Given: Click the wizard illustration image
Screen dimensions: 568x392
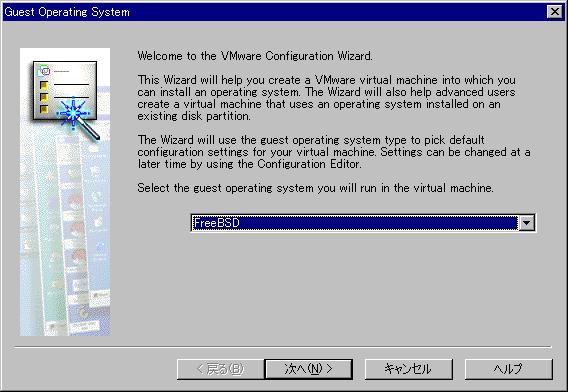Looking at the screenshot, I should coord(65,192).
